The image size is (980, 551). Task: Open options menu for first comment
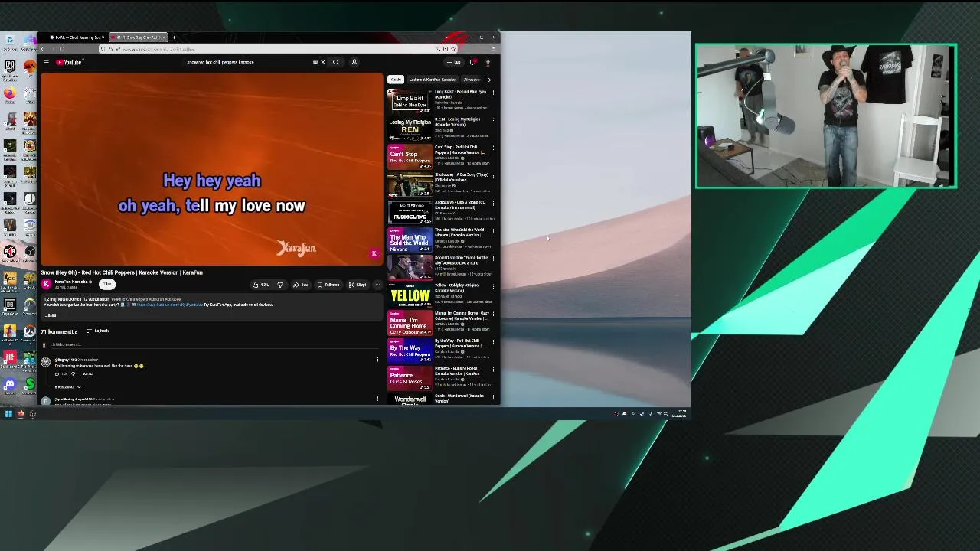(x=377, y=360)
